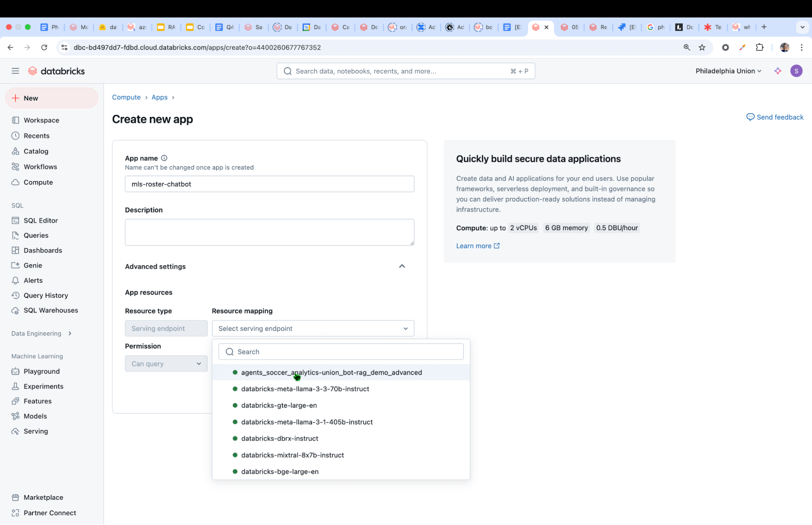812x525 pixels.
Task: Click the Send feedback link
Action: 775,117
